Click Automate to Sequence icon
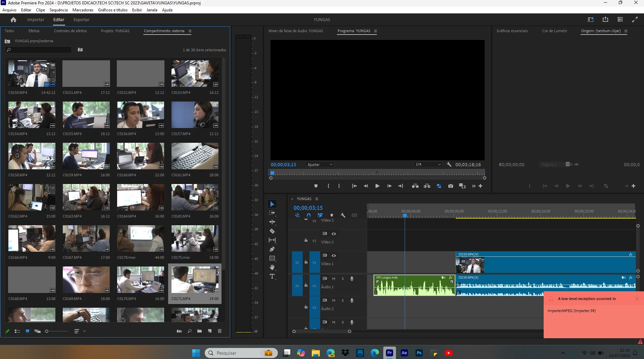 180,331
